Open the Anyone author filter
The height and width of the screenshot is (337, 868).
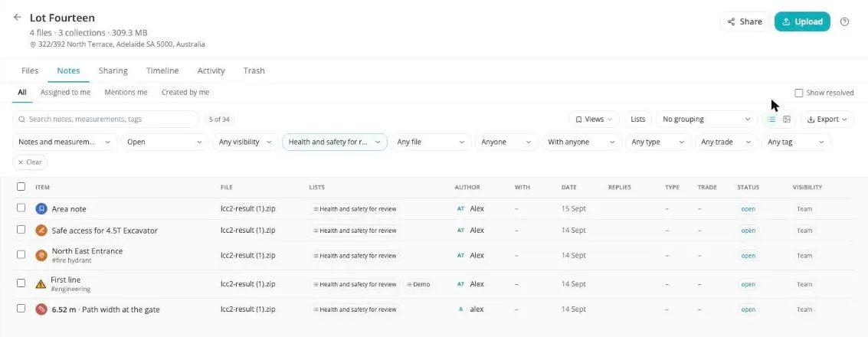point(506,142)
